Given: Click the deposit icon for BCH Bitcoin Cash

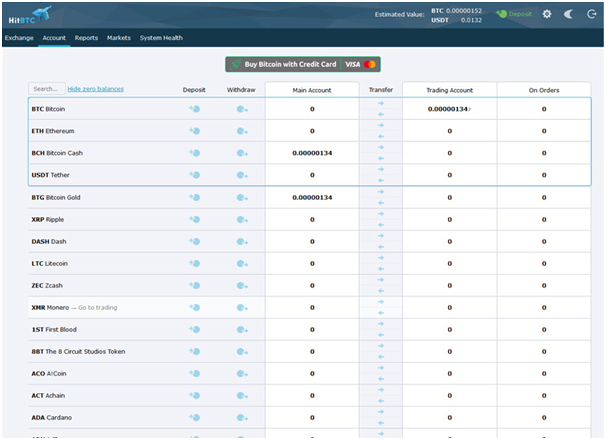Looking at the screenshot, I should click(x=194, y=153).
